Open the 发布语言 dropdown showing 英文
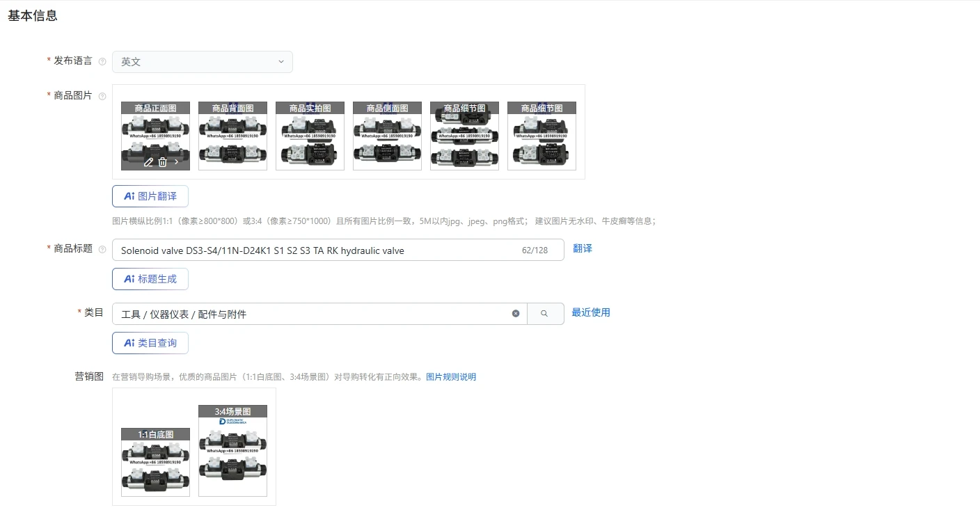Screen dimensions: 980x510 203,62
